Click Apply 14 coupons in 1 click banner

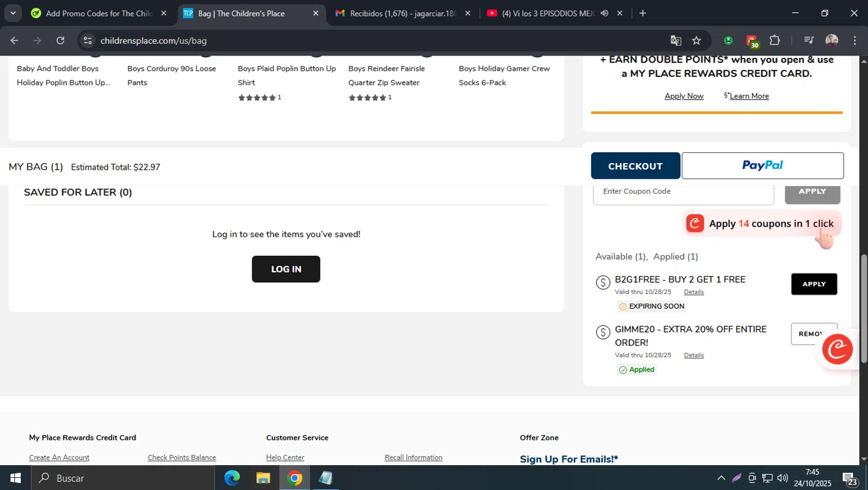tap(762, 224)
